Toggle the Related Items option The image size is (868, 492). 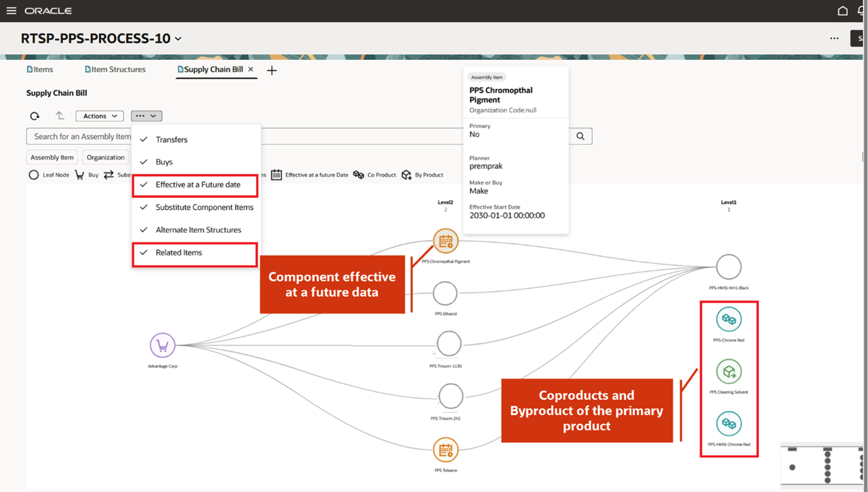(195, 253)
